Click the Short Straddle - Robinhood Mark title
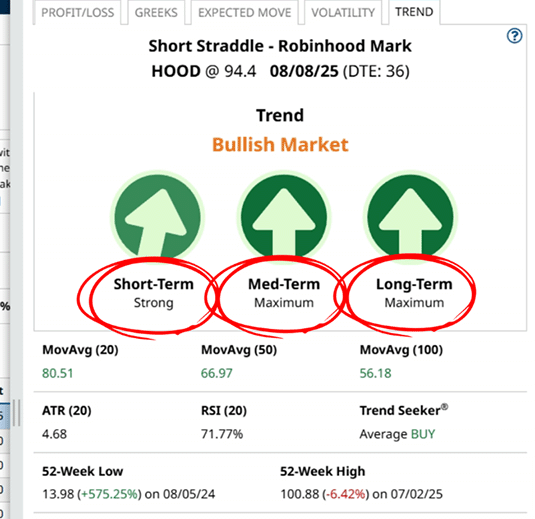535x519 pixels. pos(280,46)
